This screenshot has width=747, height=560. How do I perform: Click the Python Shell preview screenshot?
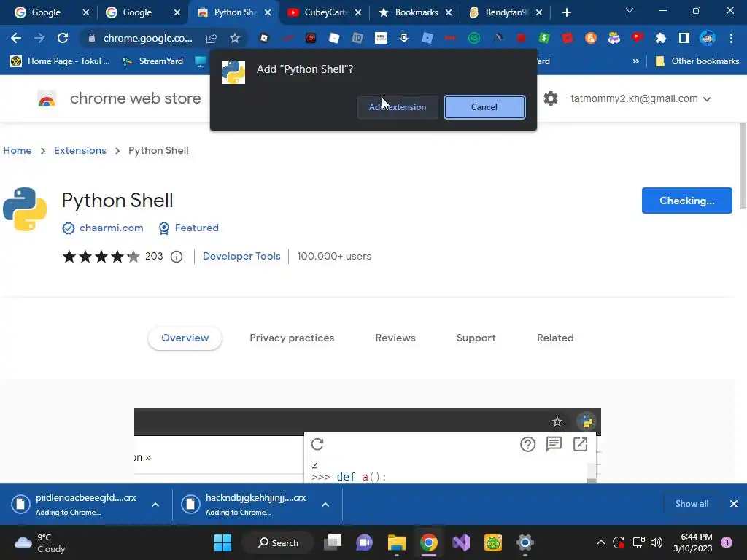point(368,446)
